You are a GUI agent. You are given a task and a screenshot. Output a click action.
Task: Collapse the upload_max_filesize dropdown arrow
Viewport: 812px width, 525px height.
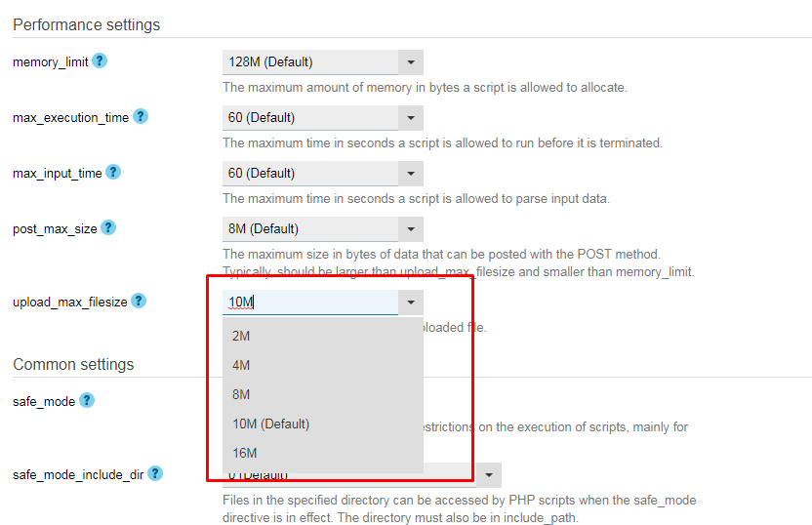(x=411, y=303)
